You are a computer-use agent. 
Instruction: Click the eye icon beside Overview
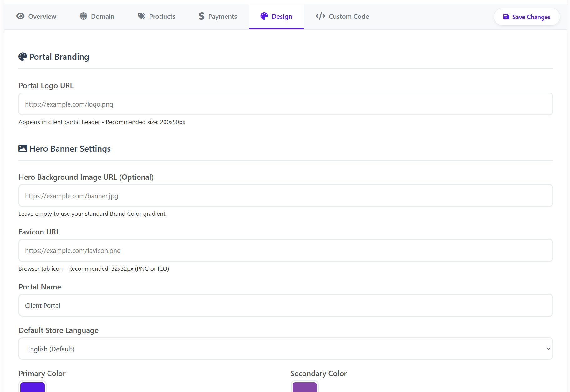click(20, 16)
